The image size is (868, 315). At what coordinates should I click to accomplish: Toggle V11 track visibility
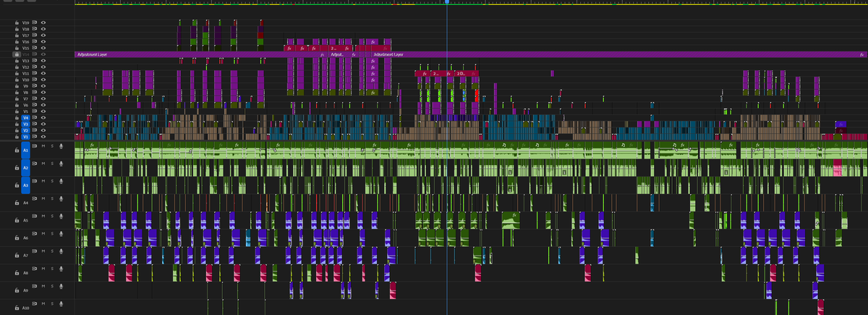(x=43, y=73)
